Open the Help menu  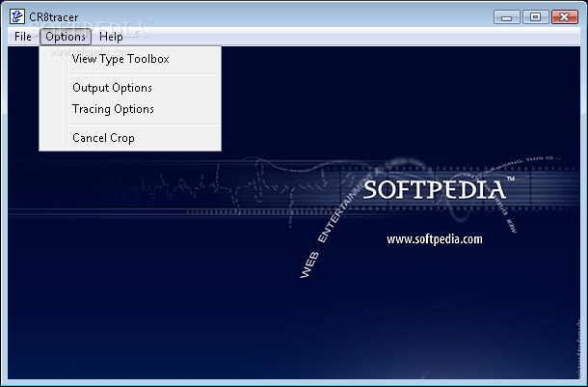point(111,37)
